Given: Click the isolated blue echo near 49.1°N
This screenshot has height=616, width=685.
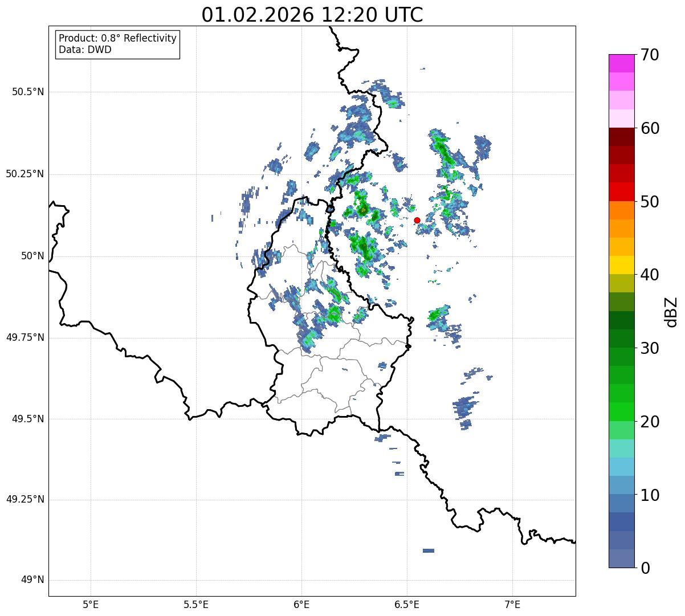Looking at the screenshot, I should point(429,550).
